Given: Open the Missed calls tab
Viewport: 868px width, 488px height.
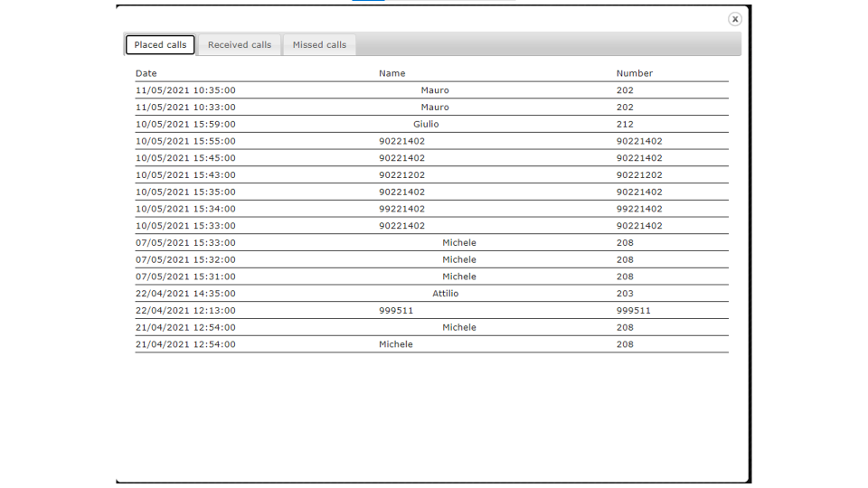Looking at the screenshot, I should pyautogui.click(x=319, y=45).
